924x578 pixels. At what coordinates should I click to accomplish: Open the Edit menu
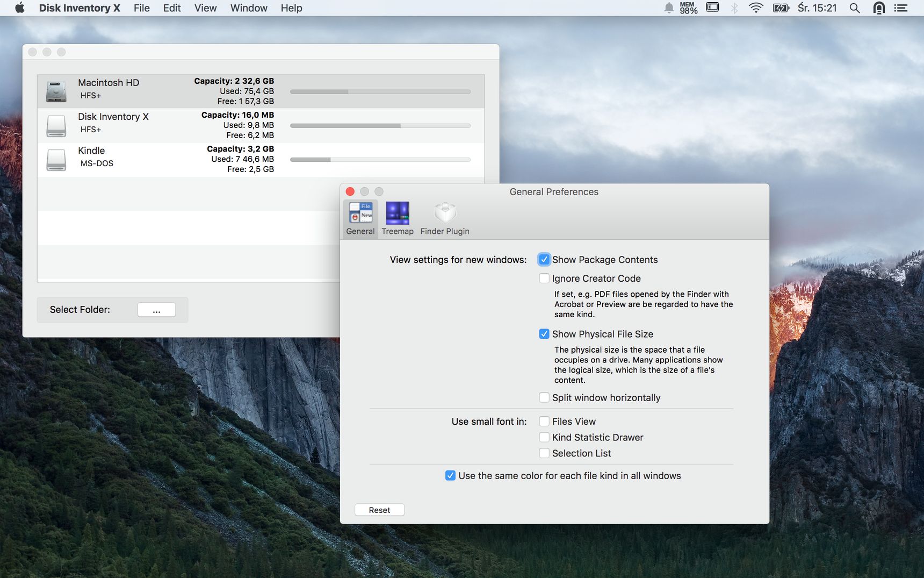pyautogui.click(x=172, y=8)
